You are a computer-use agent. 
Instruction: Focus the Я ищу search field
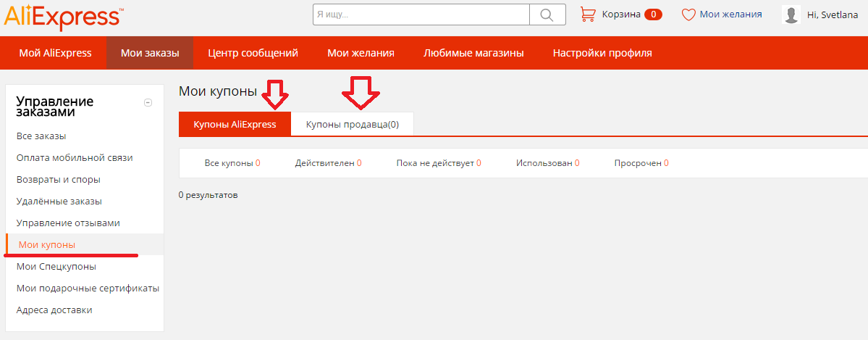point(421,14)
